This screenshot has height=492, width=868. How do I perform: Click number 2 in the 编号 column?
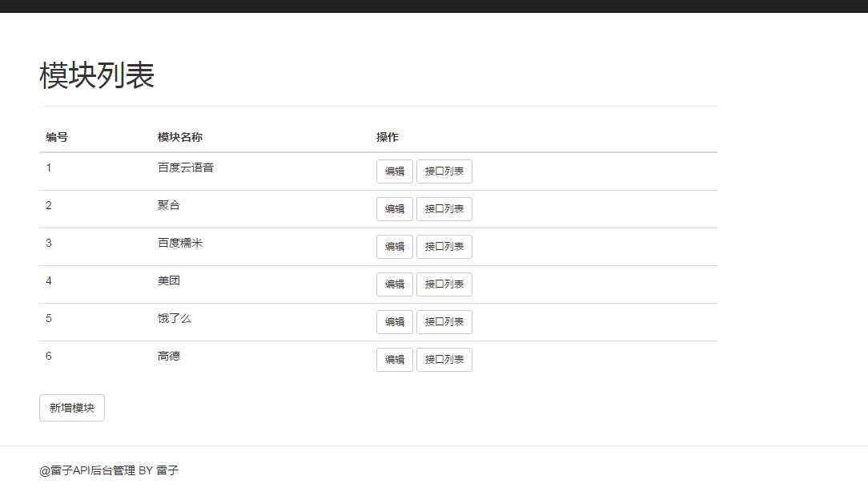tap(49, 205)
